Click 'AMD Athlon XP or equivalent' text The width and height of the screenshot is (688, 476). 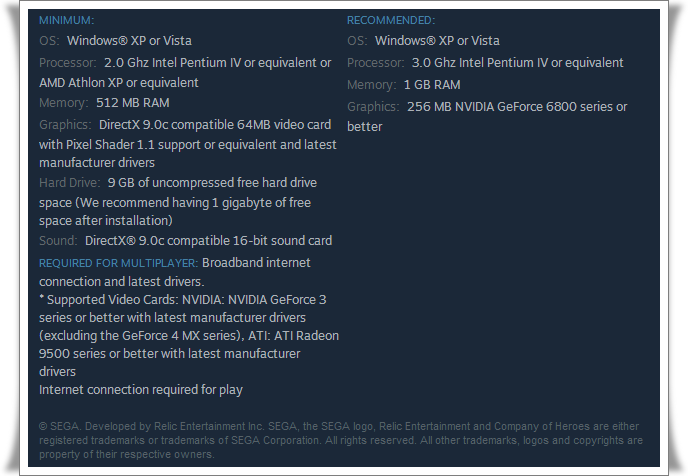(x=119, y=82)
